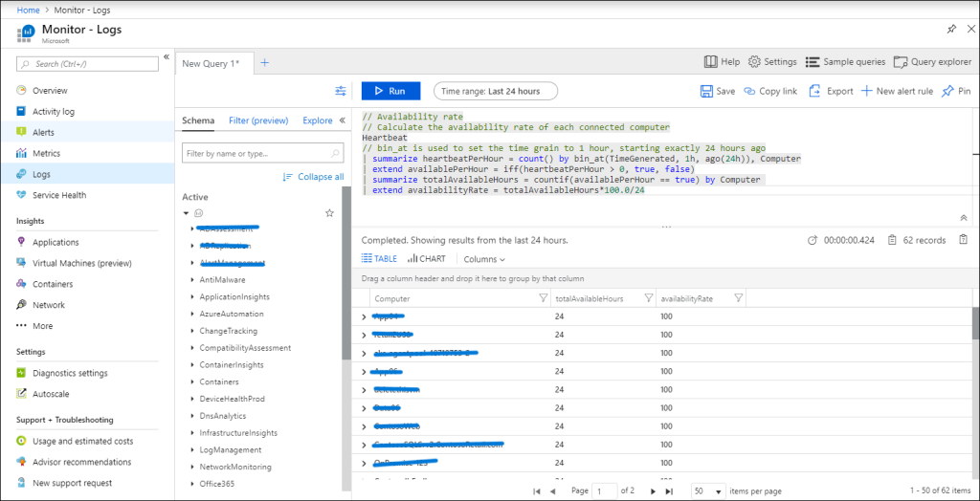Collapse the left navigation sidebar
The width and height of the screenshot is (980, 501).
pos(167,56)
